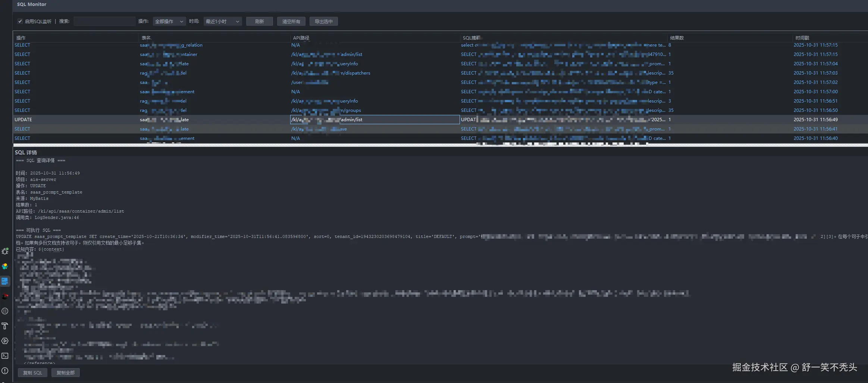The image size is (868, 383).
Task: Click the 表名: saas_prompt_template detail line
Action: [x=49, y=192]
